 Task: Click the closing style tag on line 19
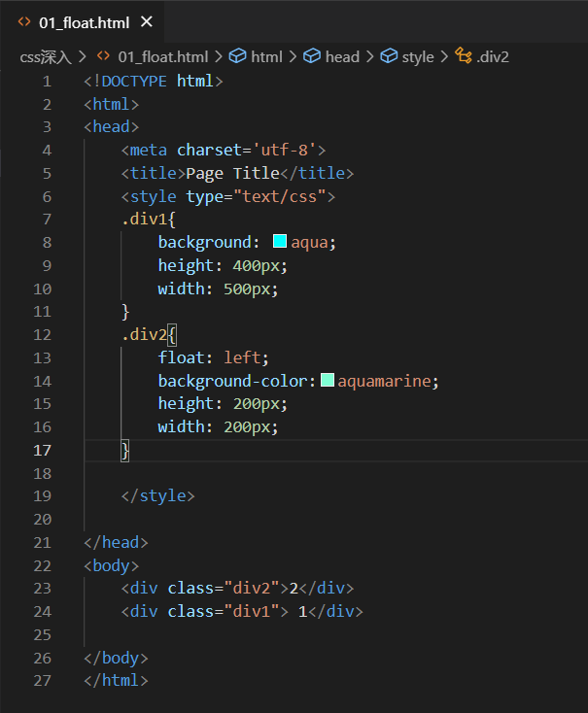[157, 496]
